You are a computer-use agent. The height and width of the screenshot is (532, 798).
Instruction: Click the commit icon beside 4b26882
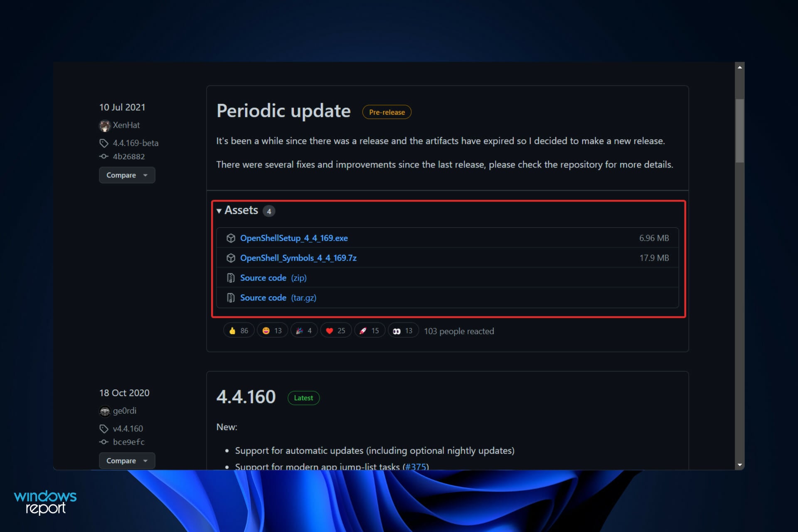[103, 156]
